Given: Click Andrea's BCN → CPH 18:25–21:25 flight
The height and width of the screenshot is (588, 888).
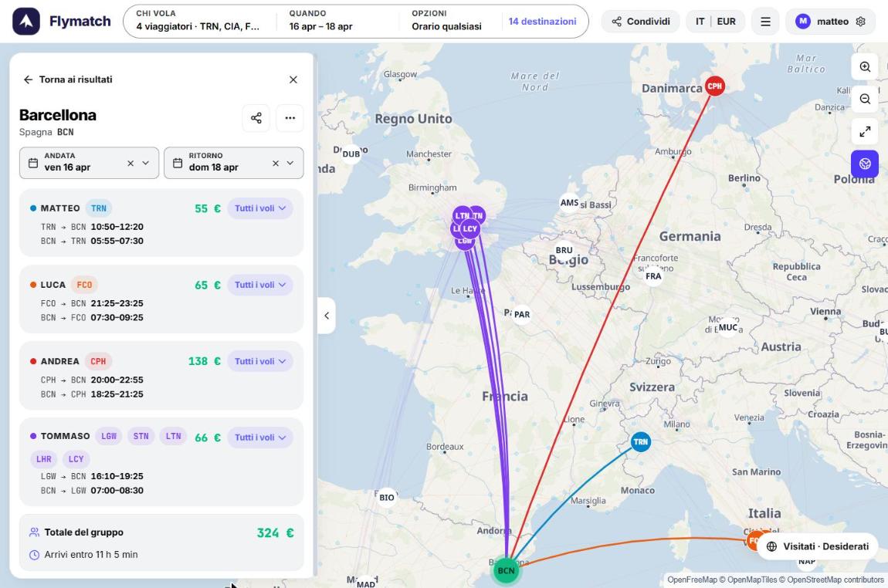Looking at the screenshot, I should tap(92, 394).
